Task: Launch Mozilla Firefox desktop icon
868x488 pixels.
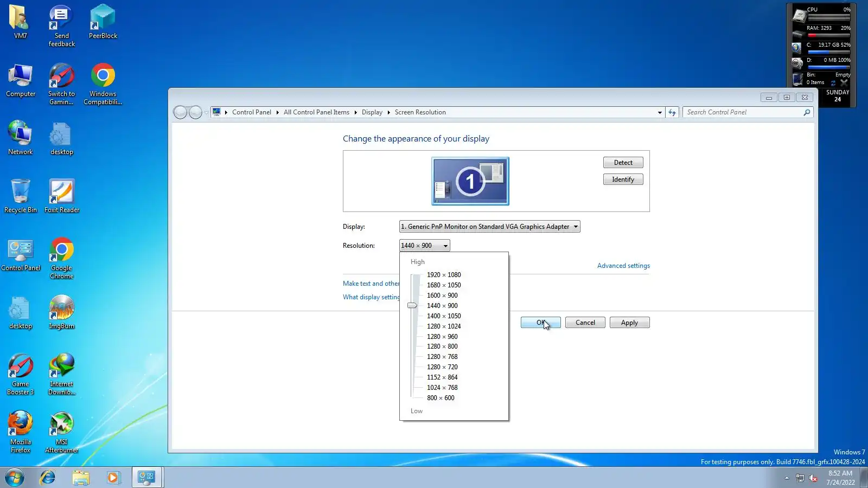Action: click(20, 432)
